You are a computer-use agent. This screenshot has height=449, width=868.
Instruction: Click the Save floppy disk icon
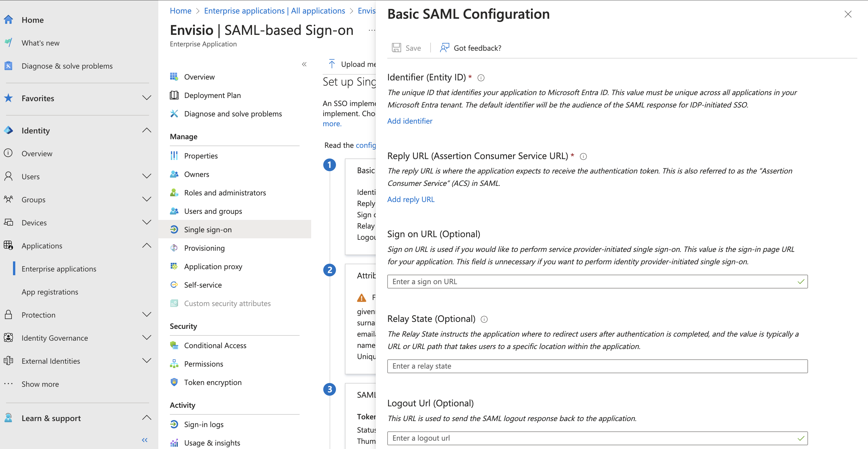pyautogui.click(x=396, y=48)
